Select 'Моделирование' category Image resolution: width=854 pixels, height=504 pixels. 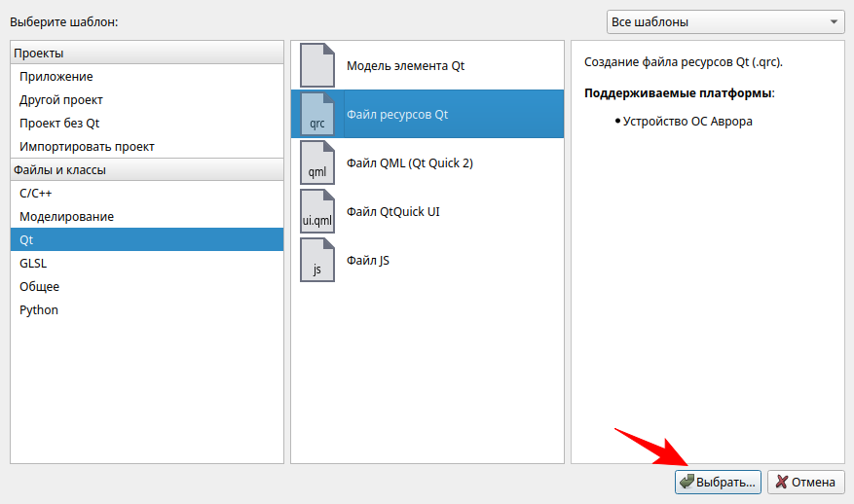pos(66,216)
